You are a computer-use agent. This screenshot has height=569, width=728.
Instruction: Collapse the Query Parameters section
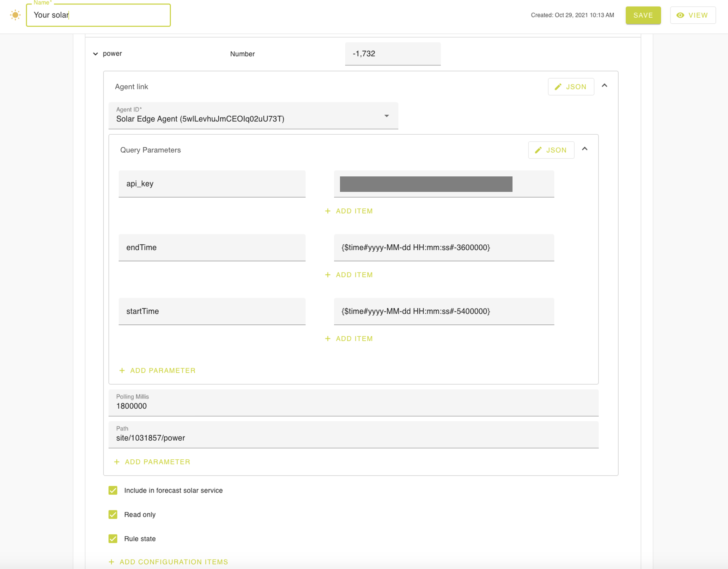point(585,149)
